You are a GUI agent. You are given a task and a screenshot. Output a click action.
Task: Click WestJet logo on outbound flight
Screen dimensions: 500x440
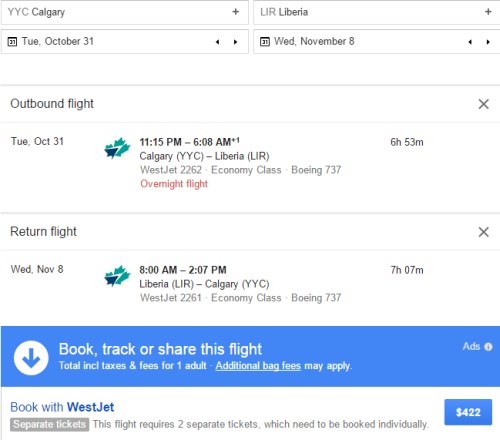point(117,148)
